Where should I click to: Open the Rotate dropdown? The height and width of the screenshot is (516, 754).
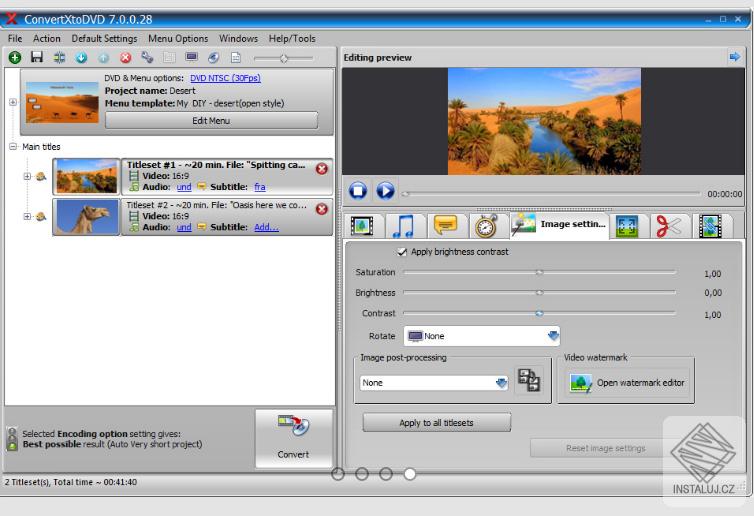482,336
